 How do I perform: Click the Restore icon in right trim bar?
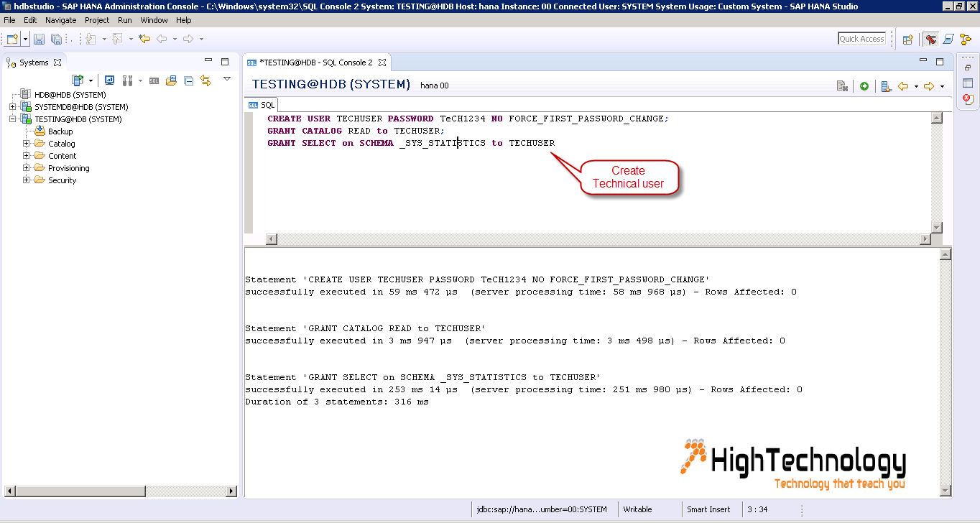pyautogui.click(x=968, y=68)
